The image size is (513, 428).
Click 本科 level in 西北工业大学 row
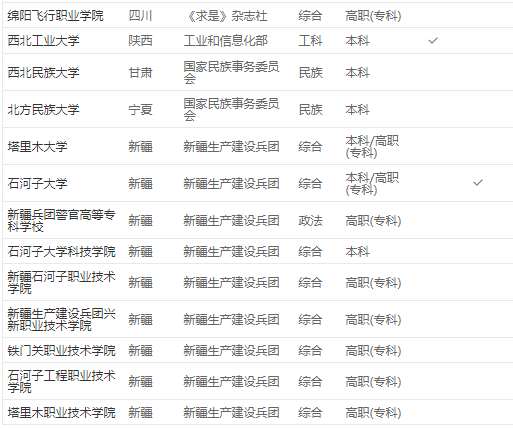357,41
